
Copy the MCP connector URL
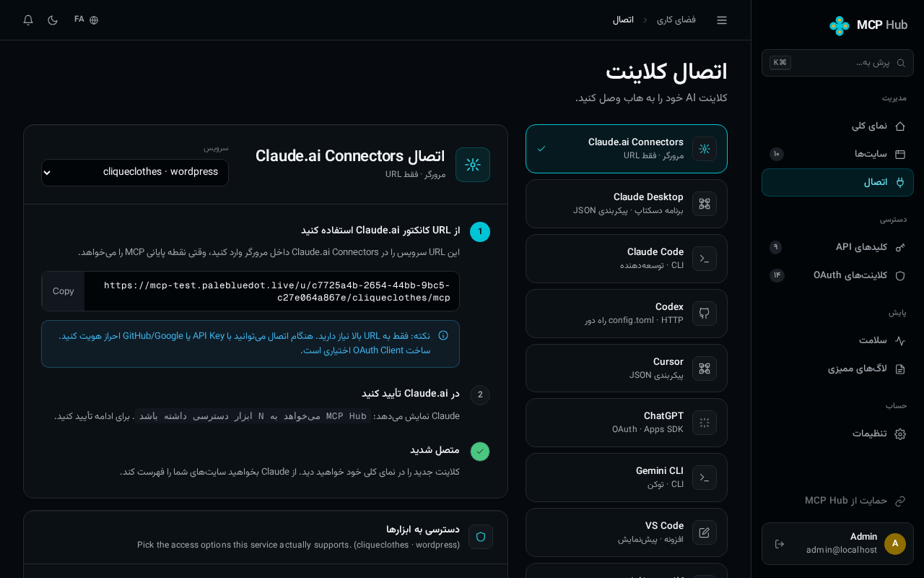coord(64,291)
